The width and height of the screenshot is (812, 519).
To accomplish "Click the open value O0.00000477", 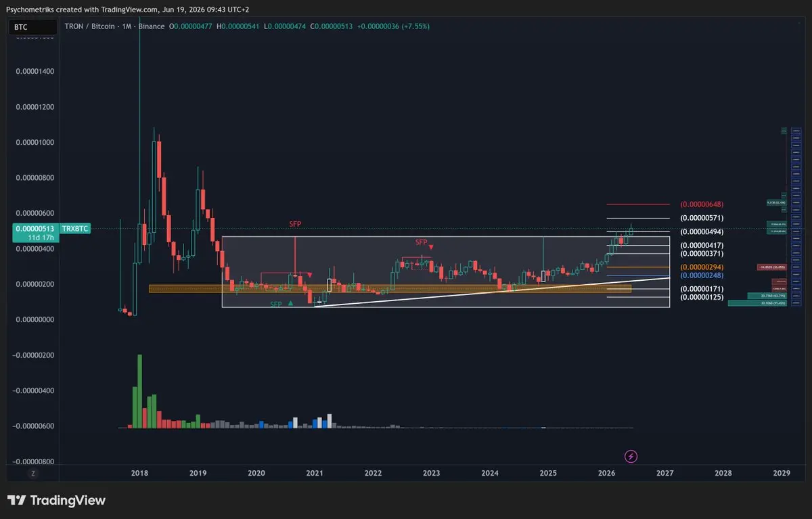I will point(191,26).
